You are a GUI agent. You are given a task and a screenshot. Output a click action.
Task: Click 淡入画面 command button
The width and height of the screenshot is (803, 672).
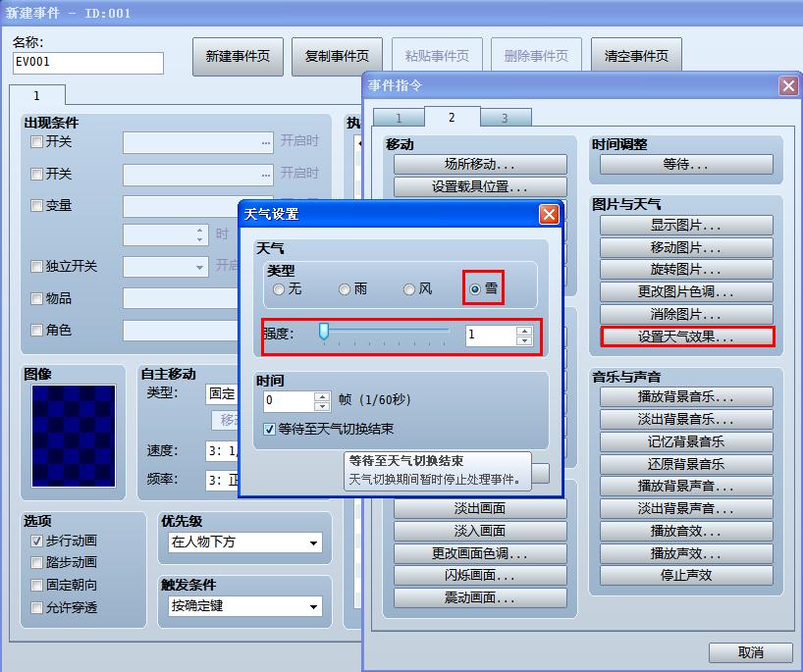(480, 532)
